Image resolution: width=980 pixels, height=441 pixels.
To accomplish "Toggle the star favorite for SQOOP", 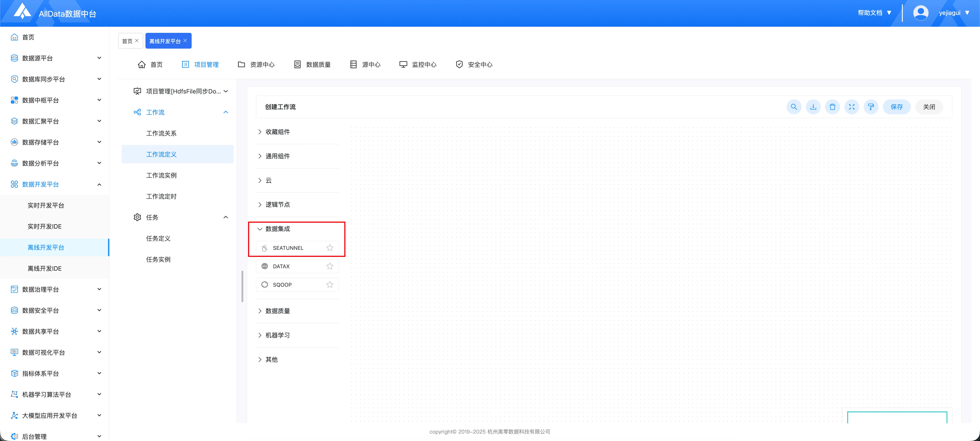I will (x=330, y=284).
